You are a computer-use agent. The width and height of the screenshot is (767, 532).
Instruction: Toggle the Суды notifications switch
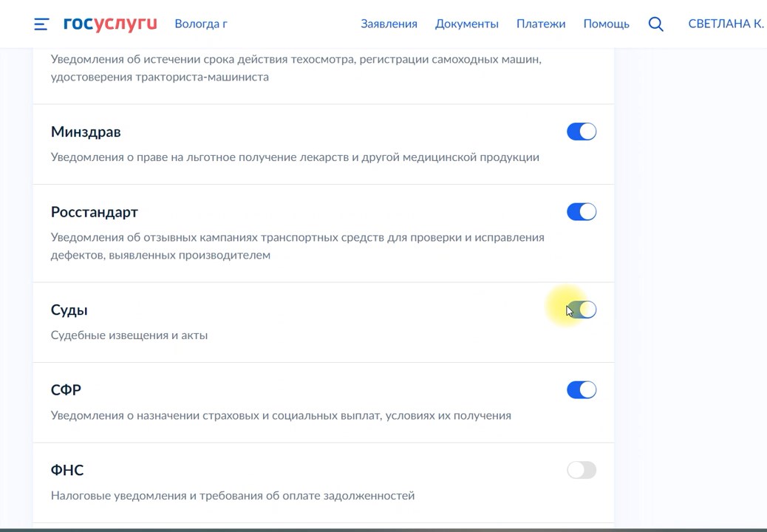[581, 310]
